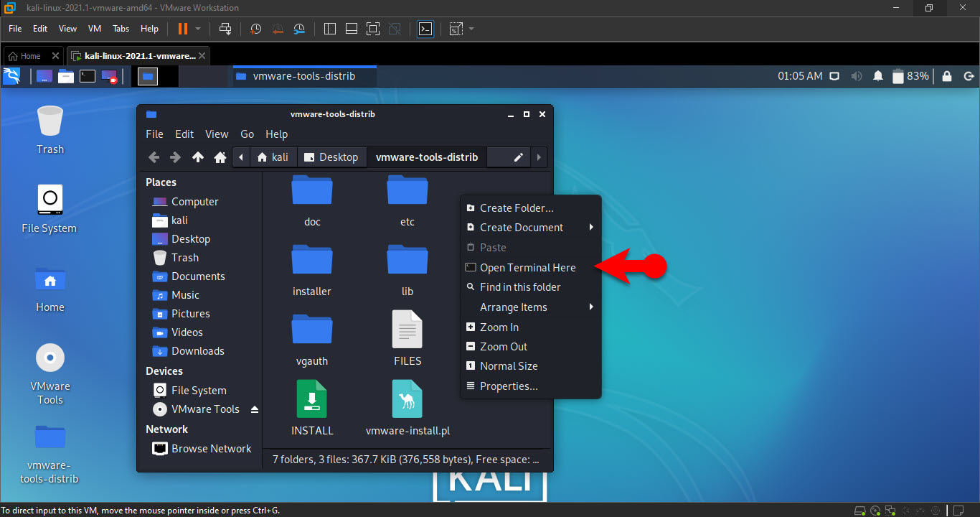Viewport: 980px width, 517px height.
Task: Click the Unity mode toolbar icon
Action: tap(394, 29)
